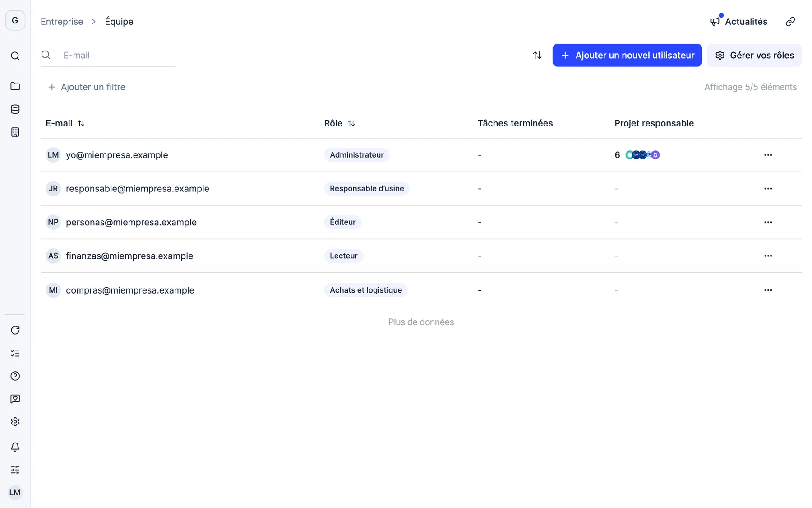Open the database icon in sidebar
Image resolution: width=812 pixels, height=508 pixels.
[x=15, y=109]
